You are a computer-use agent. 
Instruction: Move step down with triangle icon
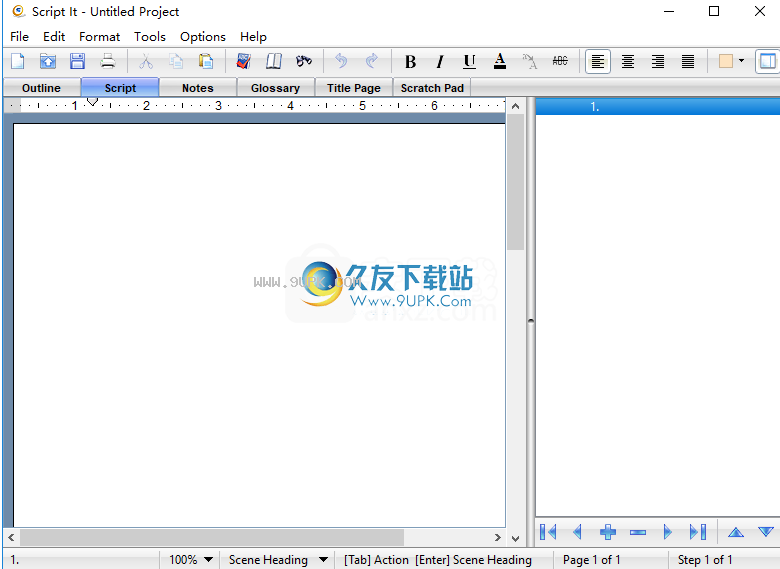point(766,532)
